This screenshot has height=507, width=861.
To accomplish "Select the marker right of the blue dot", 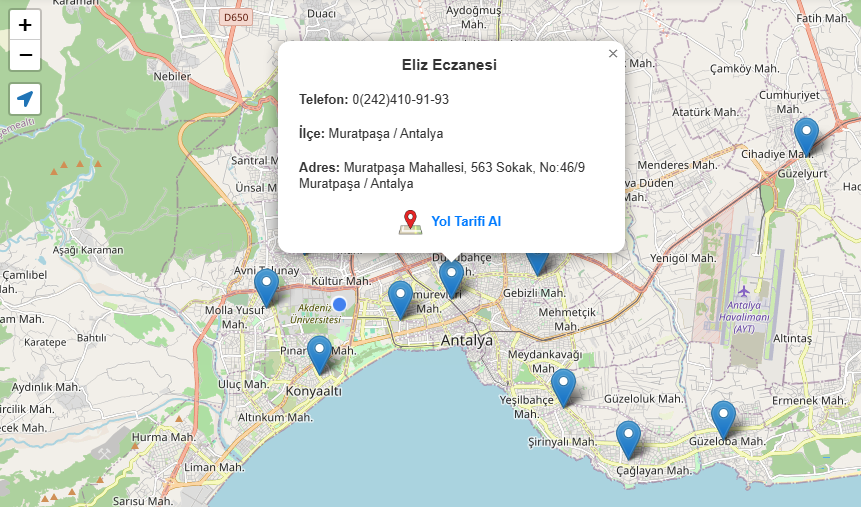I will click(x=400, y=299).
